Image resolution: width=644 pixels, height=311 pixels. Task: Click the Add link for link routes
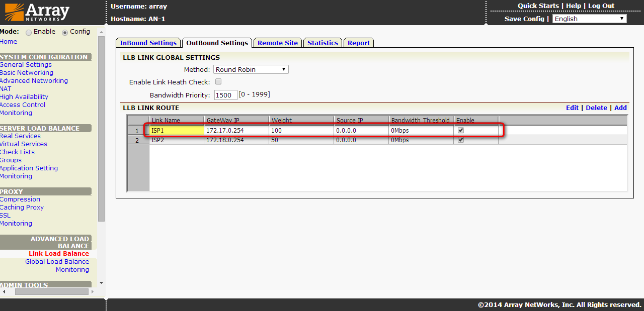pyautogui.click(x=620, y=108)
